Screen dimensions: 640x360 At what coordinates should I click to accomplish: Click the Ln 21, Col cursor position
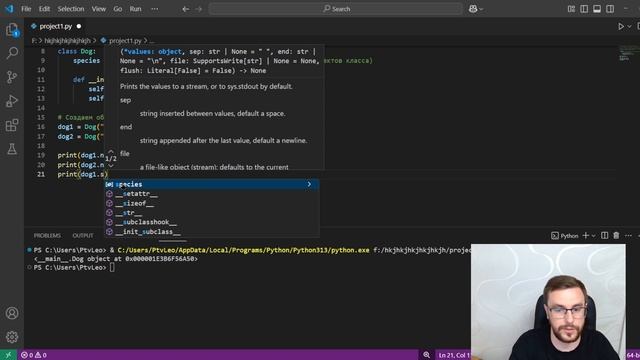(x=454, y=355)
